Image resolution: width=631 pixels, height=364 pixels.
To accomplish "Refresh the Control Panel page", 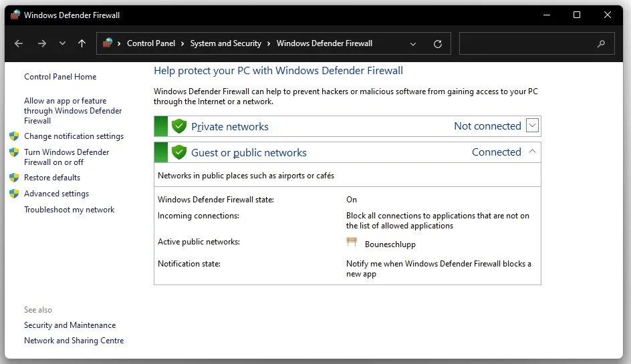I will pyautogui.click(x=438, y=44).
